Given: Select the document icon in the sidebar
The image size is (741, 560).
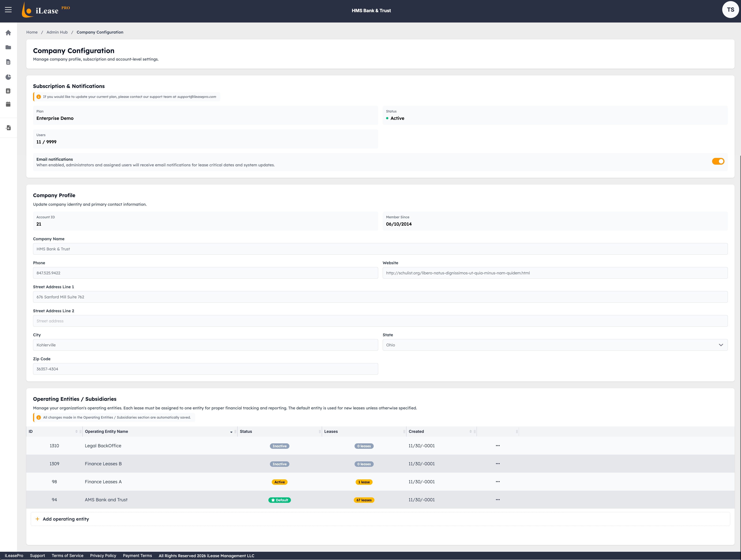Looking at the screenshot, I should 8,62.
